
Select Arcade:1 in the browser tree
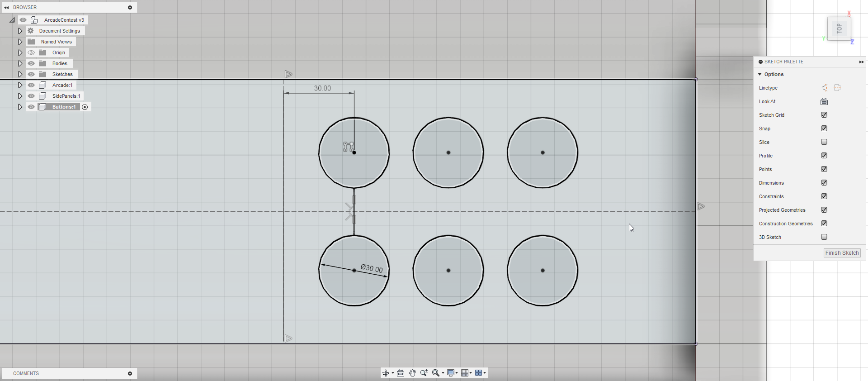[62, 85]
